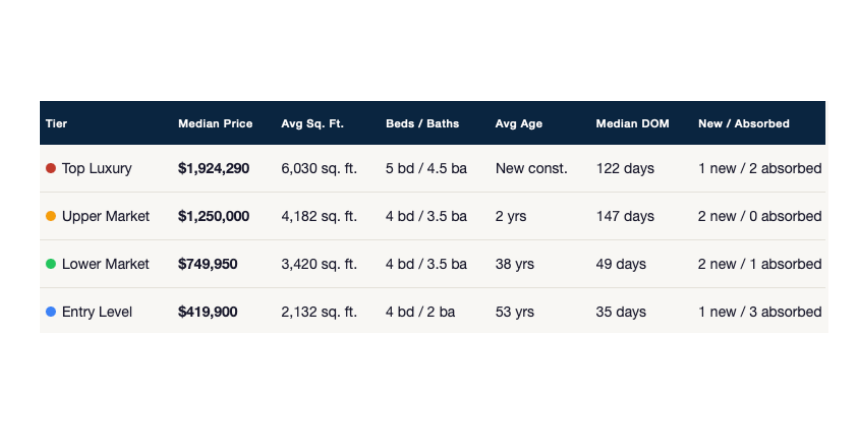Open the Upper Market tier row label
Screen dimensions: 868x434
[x=105, y=216]
